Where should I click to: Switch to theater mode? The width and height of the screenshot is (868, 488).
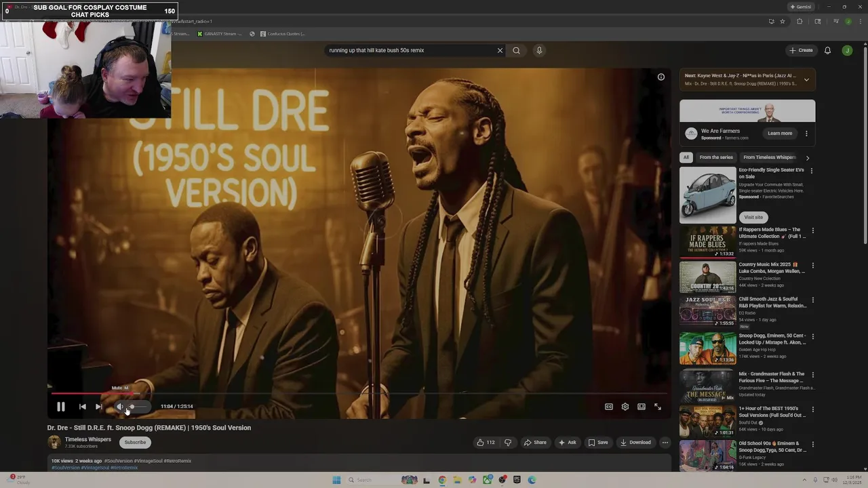pos(642,407)
